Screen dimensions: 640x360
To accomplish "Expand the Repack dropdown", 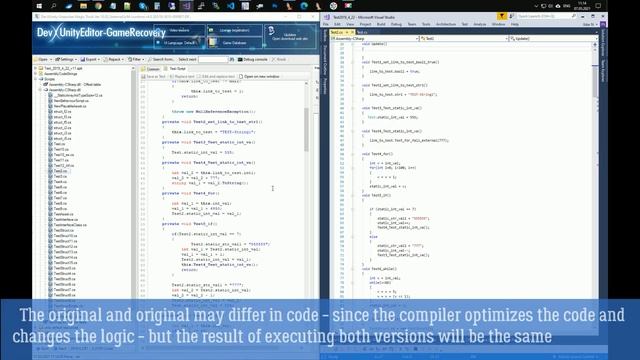I will pos(114,60).
